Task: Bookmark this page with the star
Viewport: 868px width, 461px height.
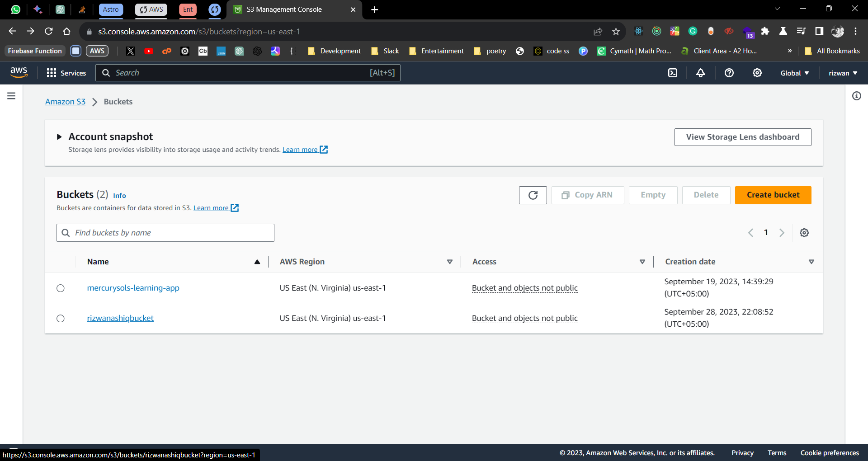Action: pyautogui.click(x=616, y=31)
